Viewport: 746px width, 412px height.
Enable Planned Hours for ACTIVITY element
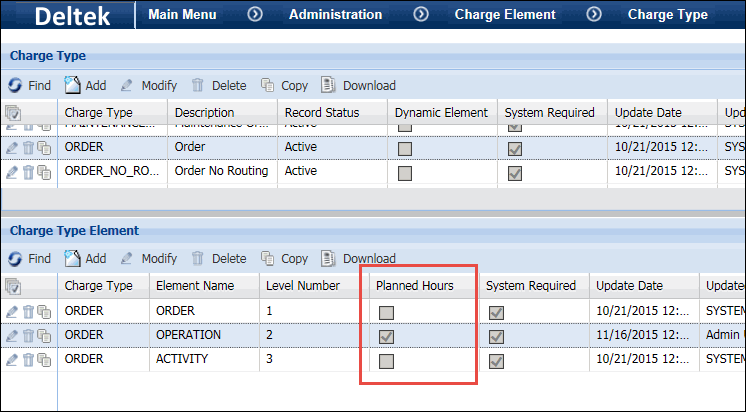(386, 361)
